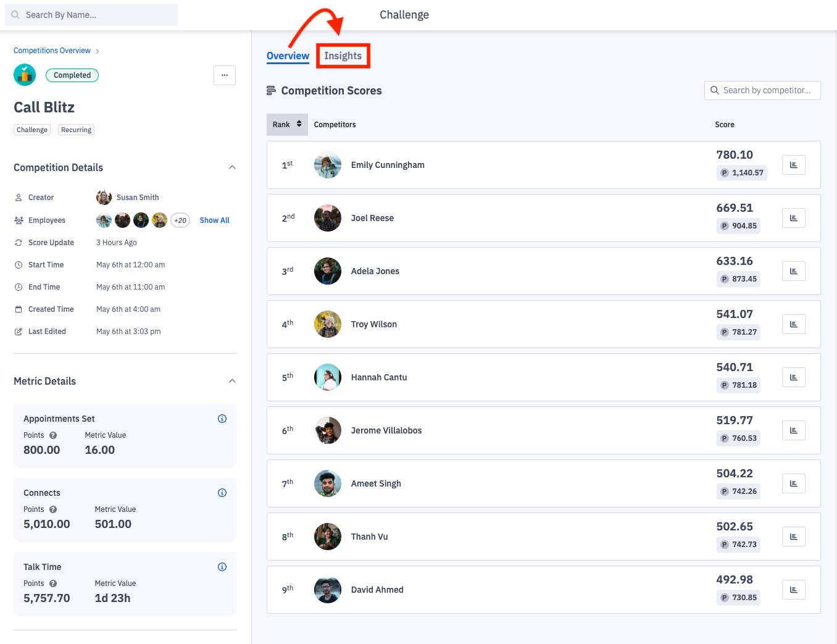Click the Score Update value 3 Hours Ago

(x=117, y=243)
